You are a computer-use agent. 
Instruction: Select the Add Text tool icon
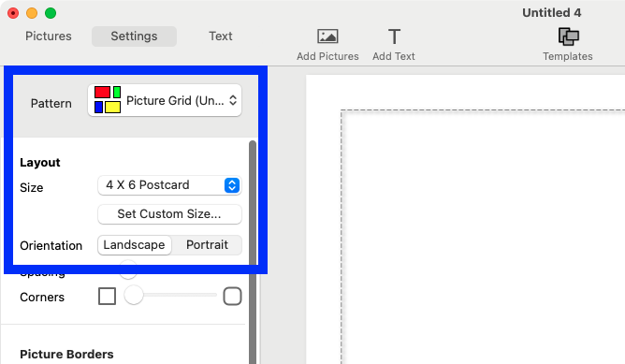394,36
